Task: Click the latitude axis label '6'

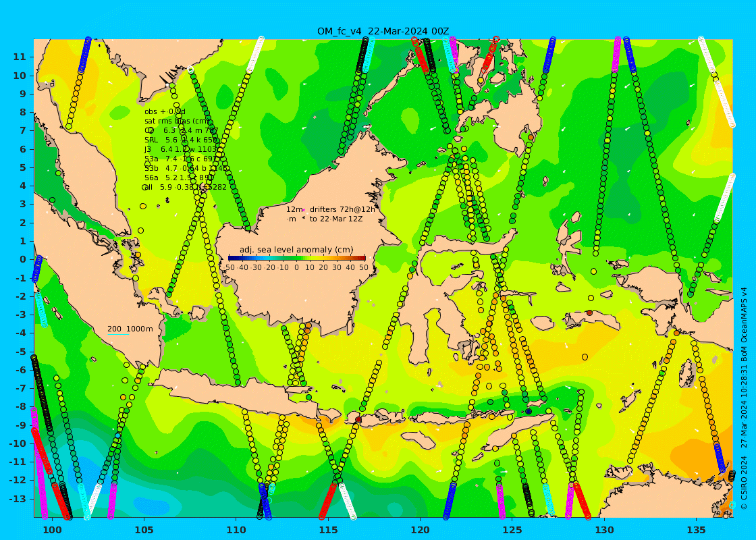Action: click(23, 149)
